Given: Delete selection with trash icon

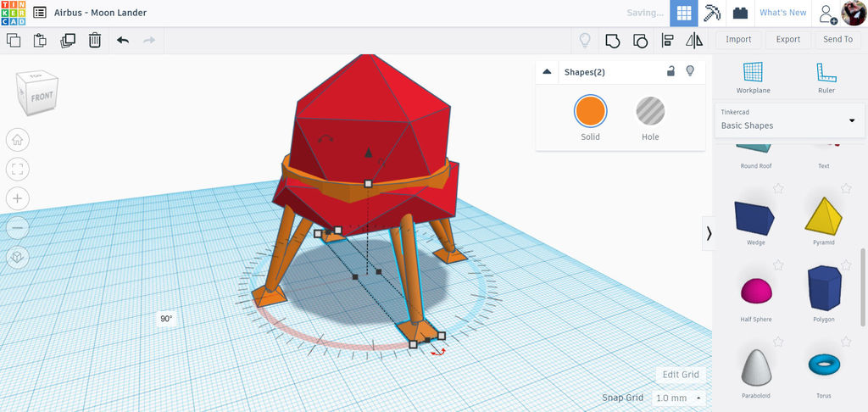Looking at the screenshot, I should (x=95, y=41).
